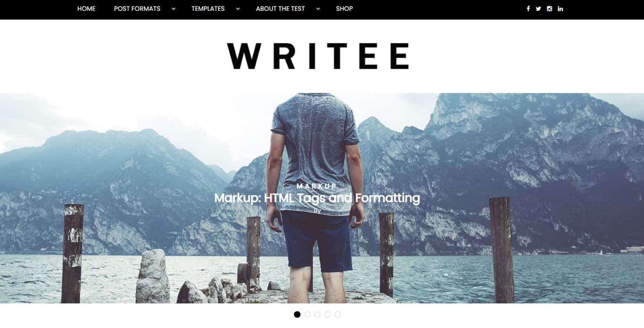Open the LinkedIn social icon

[x=560, y=8]
